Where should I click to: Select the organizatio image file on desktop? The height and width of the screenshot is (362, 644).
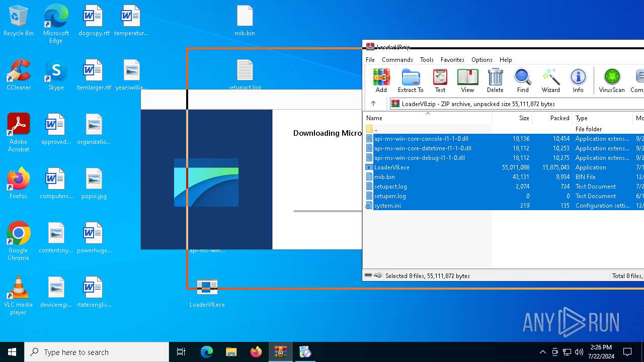(94, 130)
